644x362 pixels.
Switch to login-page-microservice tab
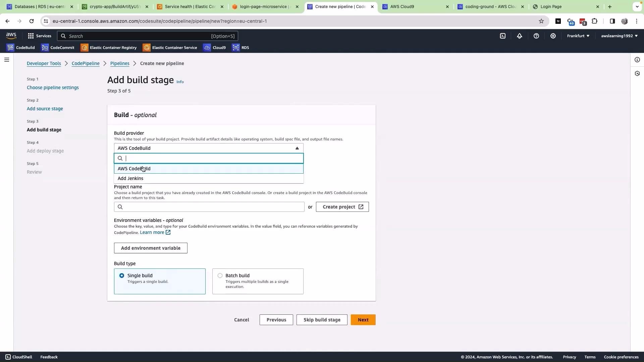[265, 7]
